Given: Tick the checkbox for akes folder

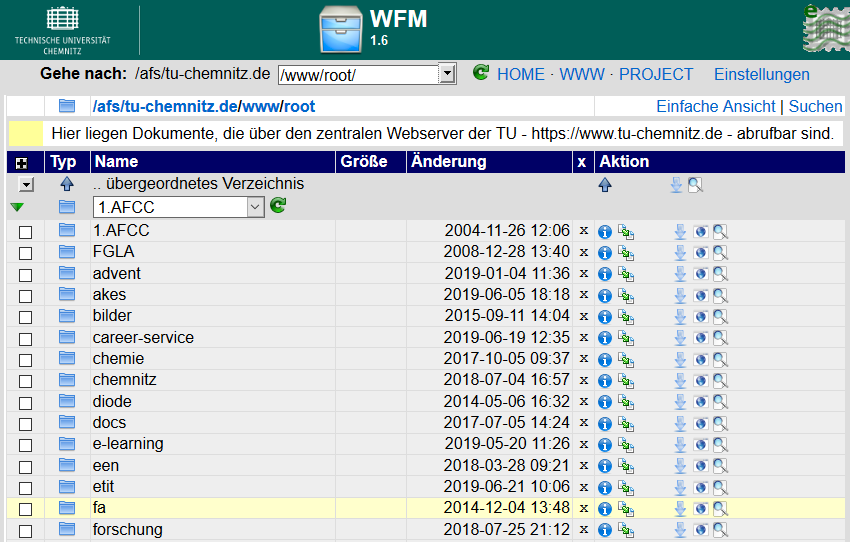Looking at the screenshot, I should [26, 296].
